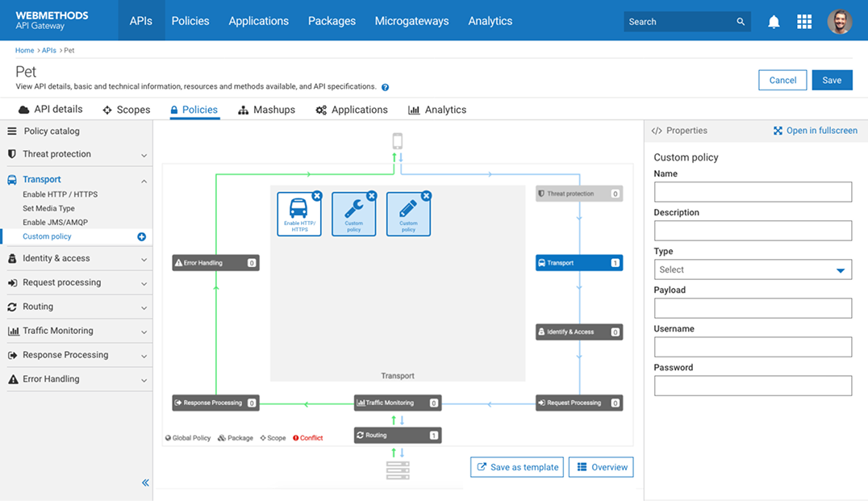Click the Name input field

[x=752, y=192]
